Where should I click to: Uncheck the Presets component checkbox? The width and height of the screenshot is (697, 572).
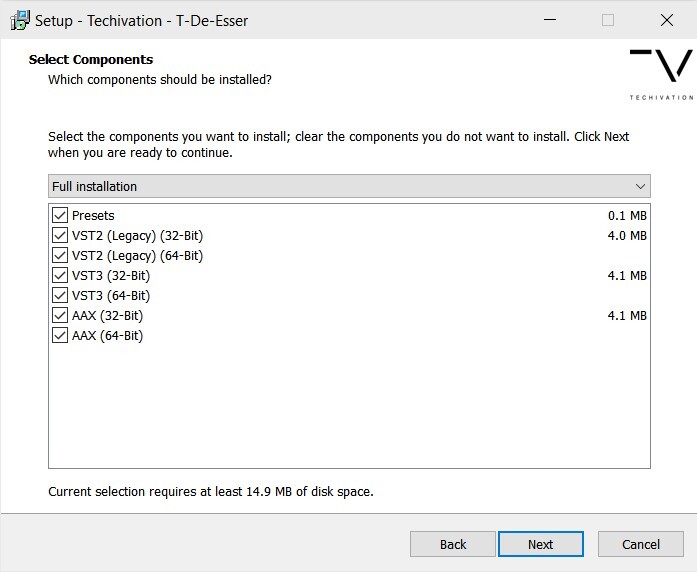(60, 215)
